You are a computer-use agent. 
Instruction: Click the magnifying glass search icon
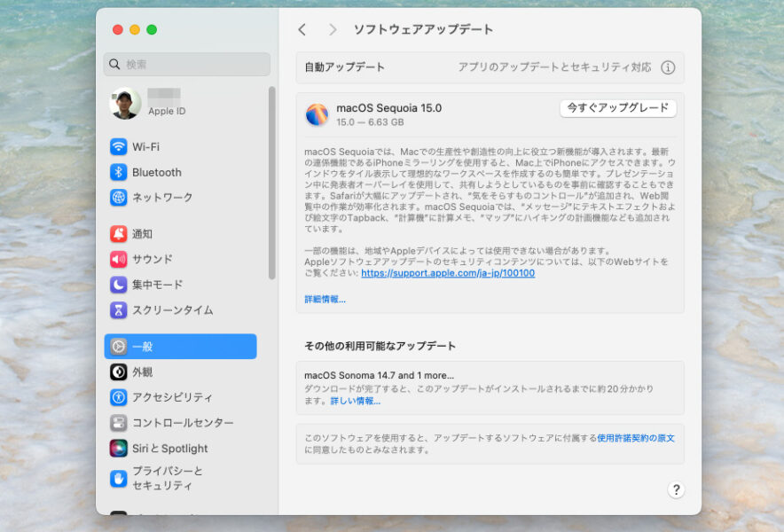coord(114,64)
